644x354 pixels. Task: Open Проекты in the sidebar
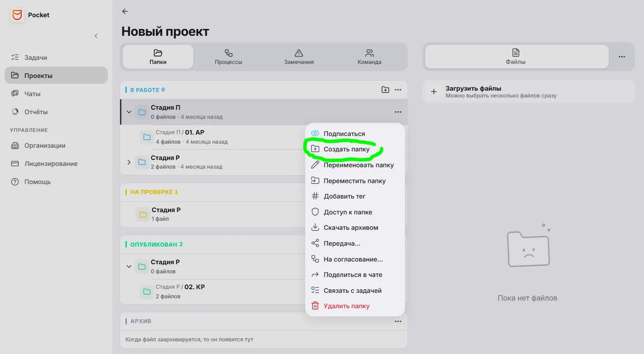click(56, 76)
